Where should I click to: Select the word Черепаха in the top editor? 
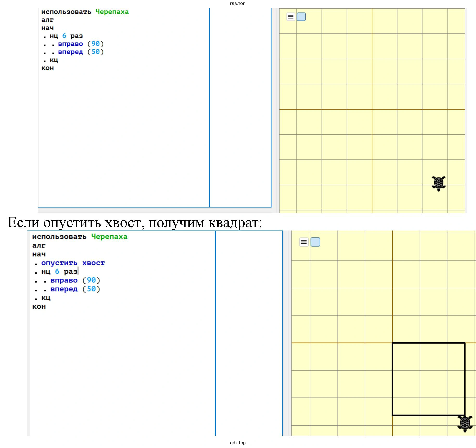pyautogui.click(x=112, y=12)
